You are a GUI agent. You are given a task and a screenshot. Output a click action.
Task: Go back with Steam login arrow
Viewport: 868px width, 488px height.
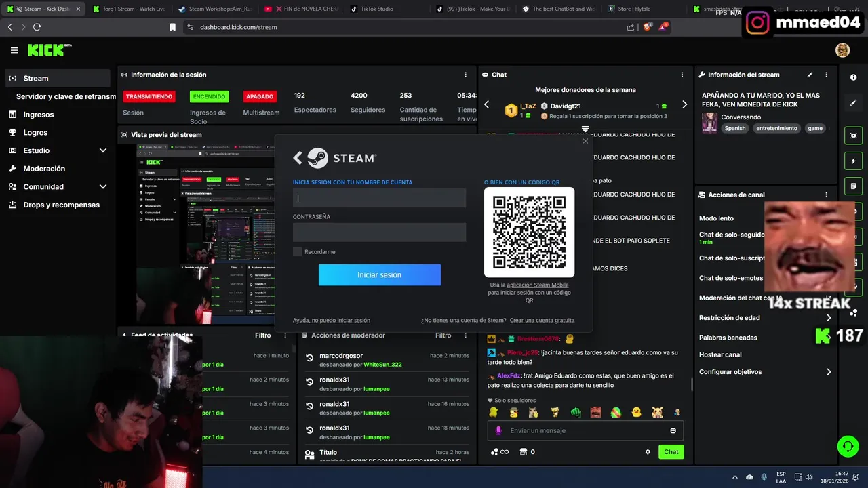click(x=298, y=158)
